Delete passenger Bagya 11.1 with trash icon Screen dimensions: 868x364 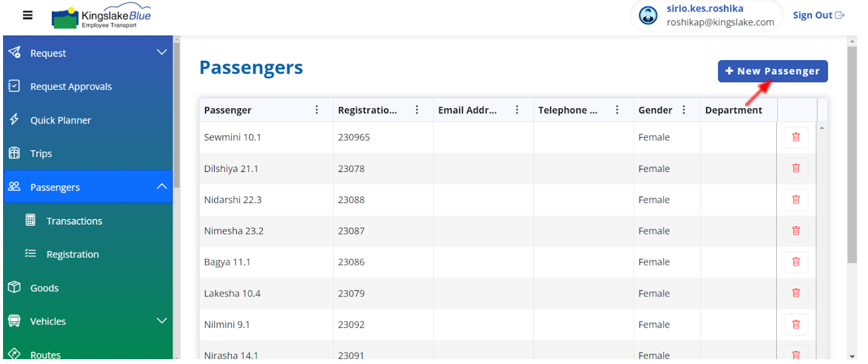796,262
